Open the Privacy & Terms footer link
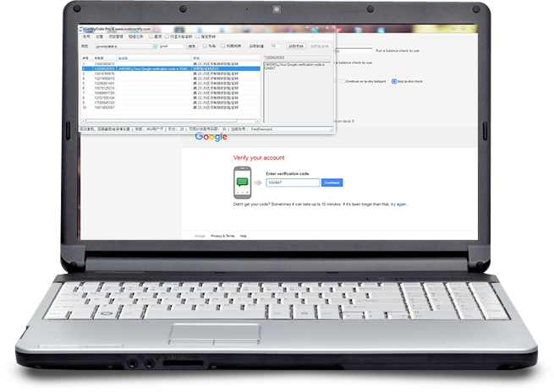This screenshot has height=392, width=554. tap(222, 236)
